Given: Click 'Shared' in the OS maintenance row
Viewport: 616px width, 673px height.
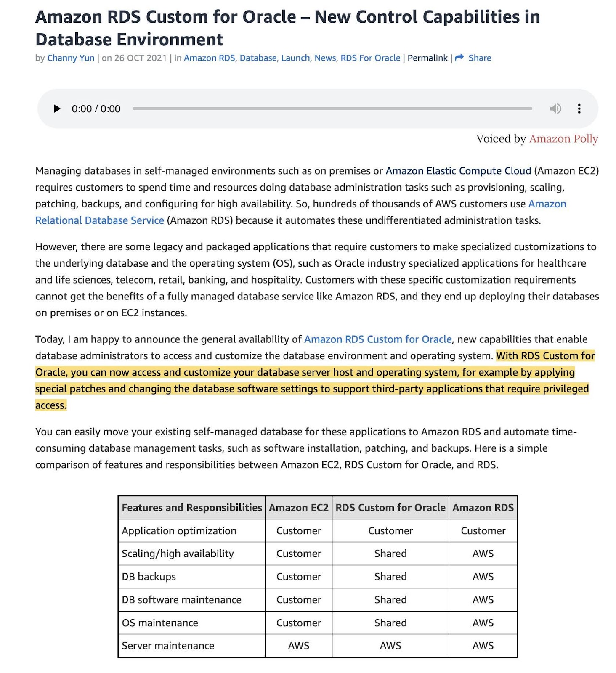Looking at the screenshot, I should click(x=390, y=623).
